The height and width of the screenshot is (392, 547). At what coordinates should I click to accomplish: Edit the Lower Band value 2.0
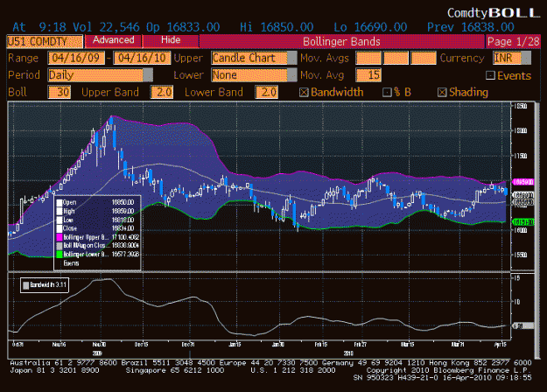pyautogui.click(x=267, y=92)
